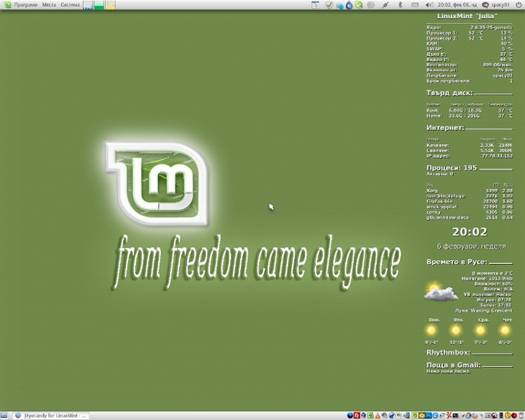Viewport: 525px width, 420px height.
Task: Open the Места menu
Action: coord(49,5)
